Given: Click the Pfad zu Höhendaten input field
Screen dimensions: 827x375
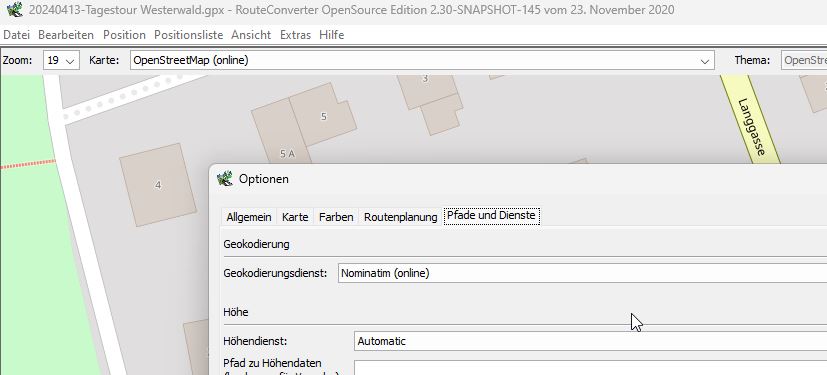Looking at the screenshot, I should [x=590, y=368].
